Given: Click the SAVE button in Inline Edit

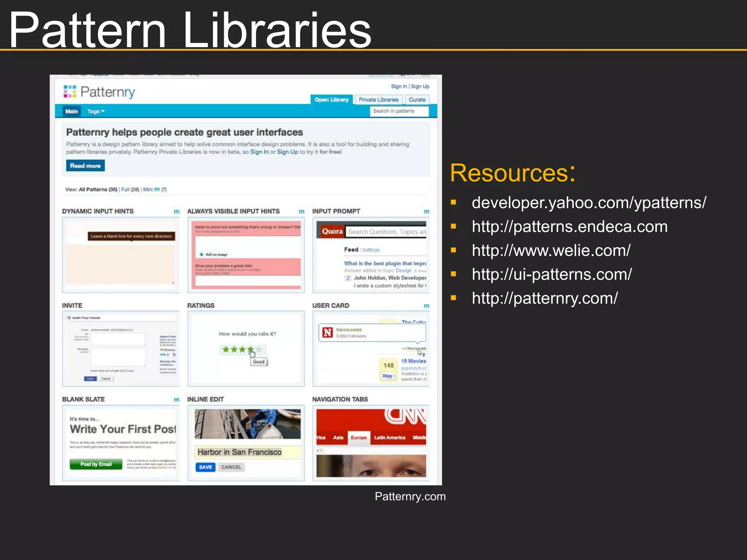Looking at the screenshot, I should 205,467.
